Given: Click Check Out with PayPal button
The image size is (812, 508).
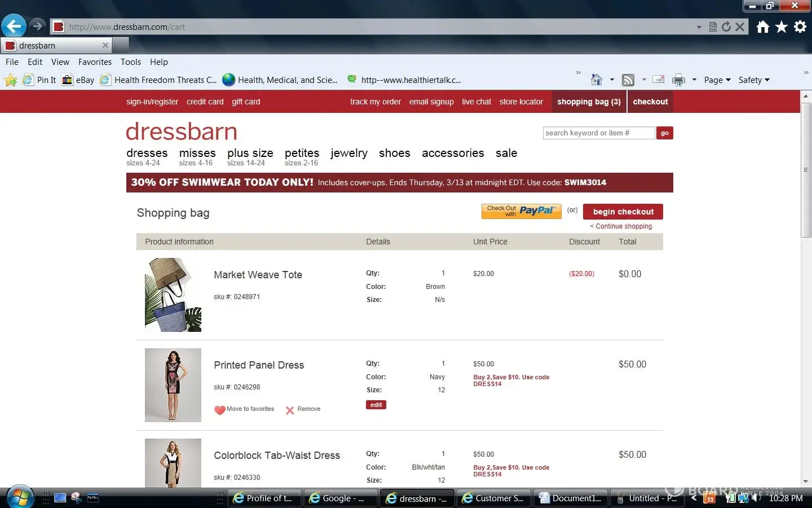Looking at the screenshot, I should coord(521,211).
